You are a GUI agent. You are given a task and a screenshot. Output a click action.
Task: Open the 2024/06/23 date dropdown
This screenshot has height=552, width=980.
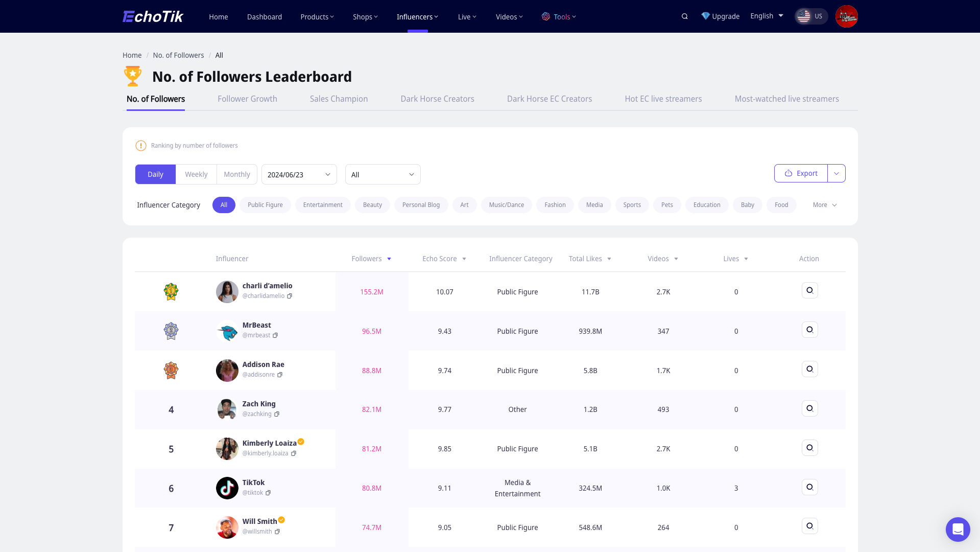point(299,174)
